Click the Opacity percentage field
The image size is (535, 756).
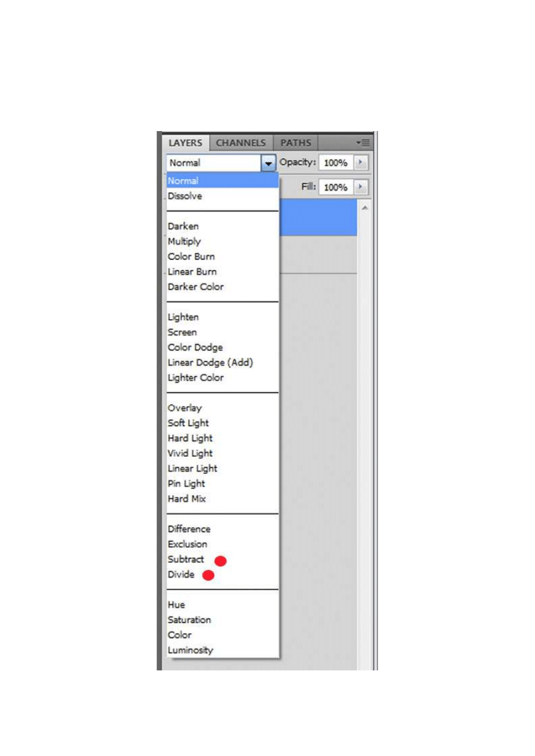pyautogui.click(x=335, y=163)
